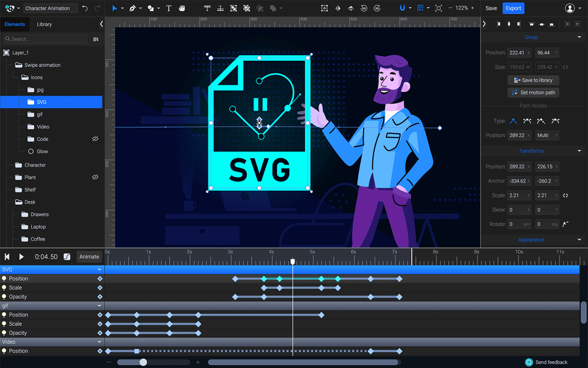
Task: Grab the Hand tool for panning
Action: [183, 8]
